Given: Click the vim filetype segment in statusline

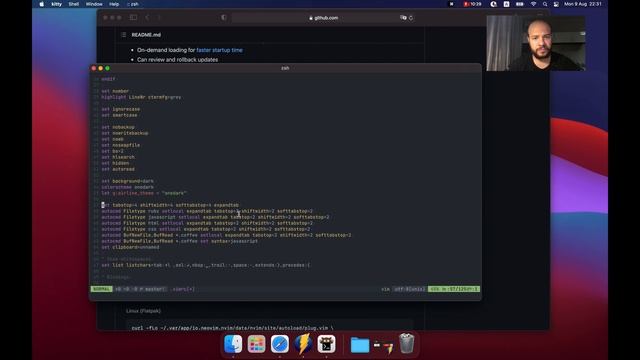Looking at the screenshot, I should pyautogui.click(x=385, y=289).
